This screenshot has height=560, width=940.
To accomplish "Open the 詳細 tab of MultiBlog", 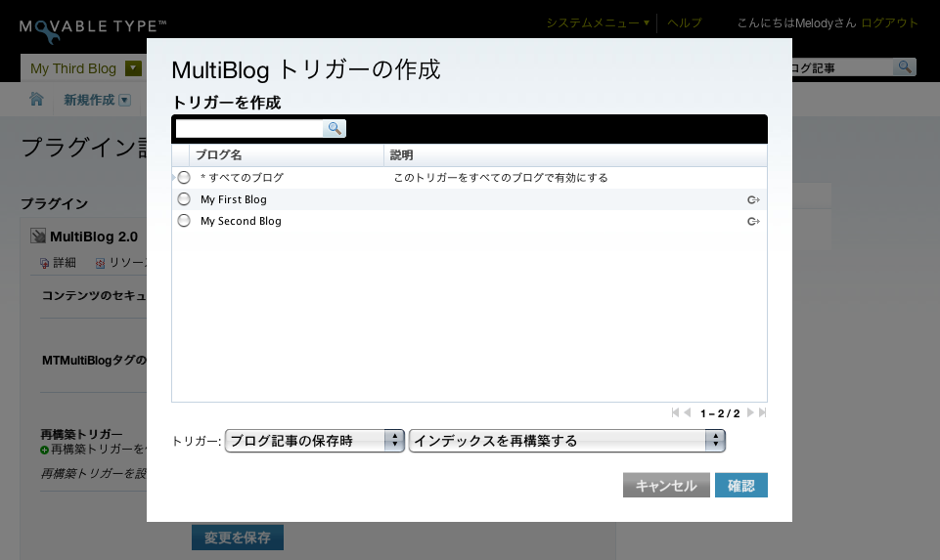I will tap(58, 262).
